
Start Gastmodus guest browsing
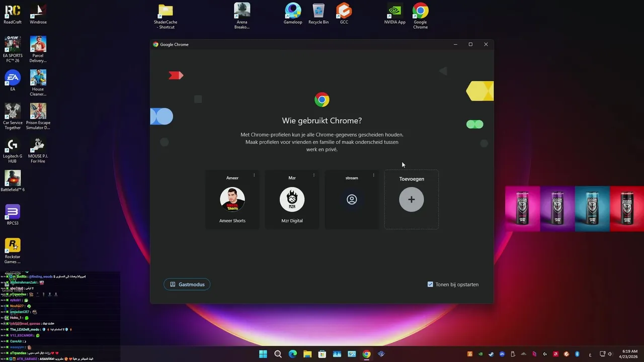click(187, 285)
